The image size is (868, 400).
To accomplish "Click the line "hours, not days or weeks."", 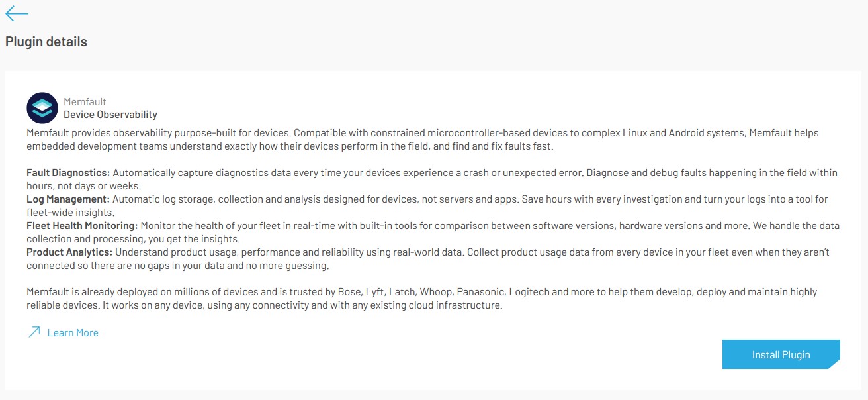I will [x=84, y=186].
